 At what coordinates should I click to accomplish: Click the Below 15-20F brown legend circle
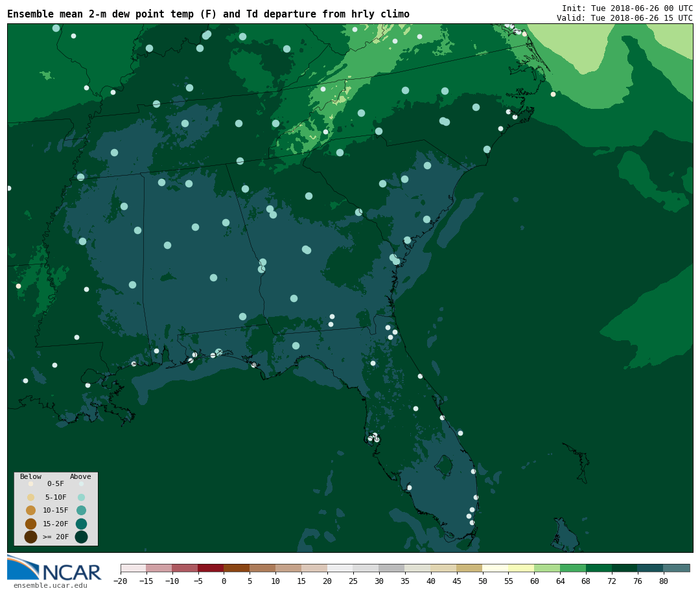[x=31, y=524]
